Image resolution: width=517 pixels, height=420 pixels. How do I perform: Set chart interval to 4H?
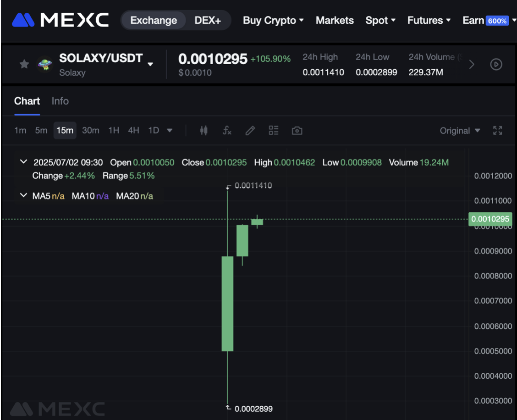point(133,131)
